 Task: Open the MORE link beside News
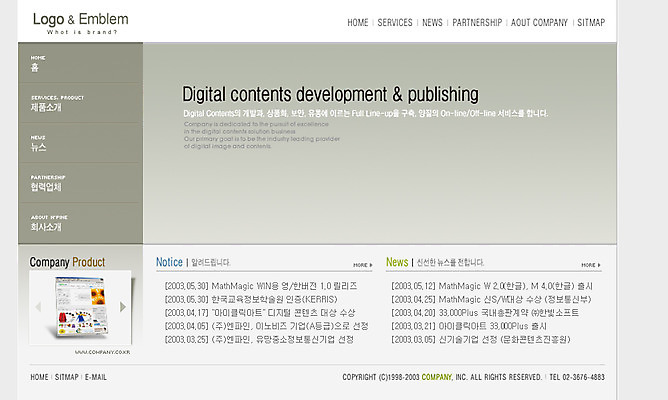(590, 265)
